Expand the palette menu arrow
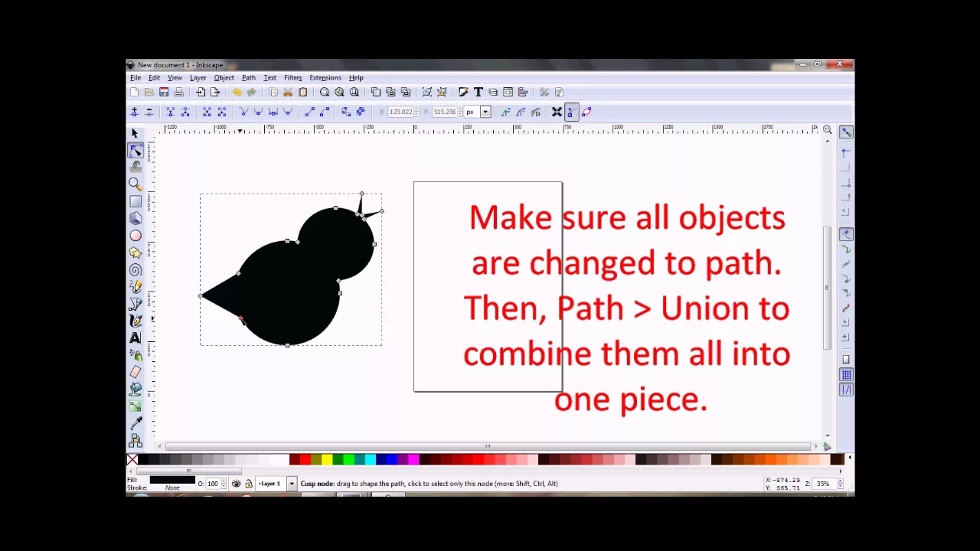 point(850,459)
